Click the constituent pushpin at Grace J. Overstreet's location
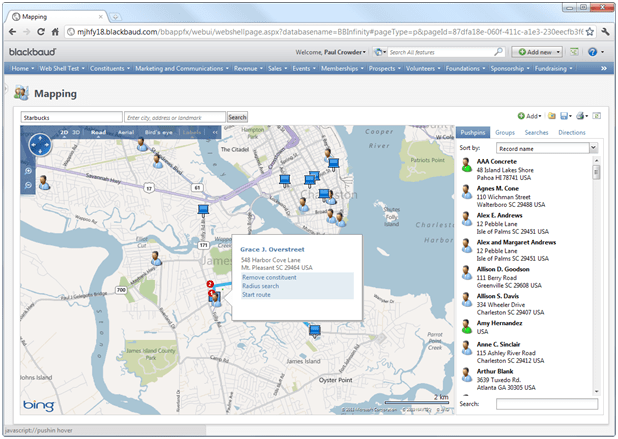Viewport: 618px width, 439px height. pos(216,299)
